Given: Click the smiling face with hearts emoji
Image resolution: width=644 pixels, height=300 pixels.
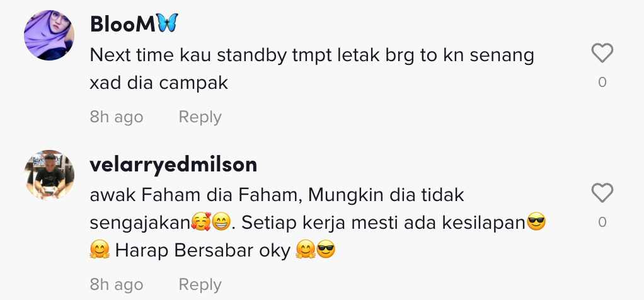Looking at the screenshot, I should [x=201, y=223].
